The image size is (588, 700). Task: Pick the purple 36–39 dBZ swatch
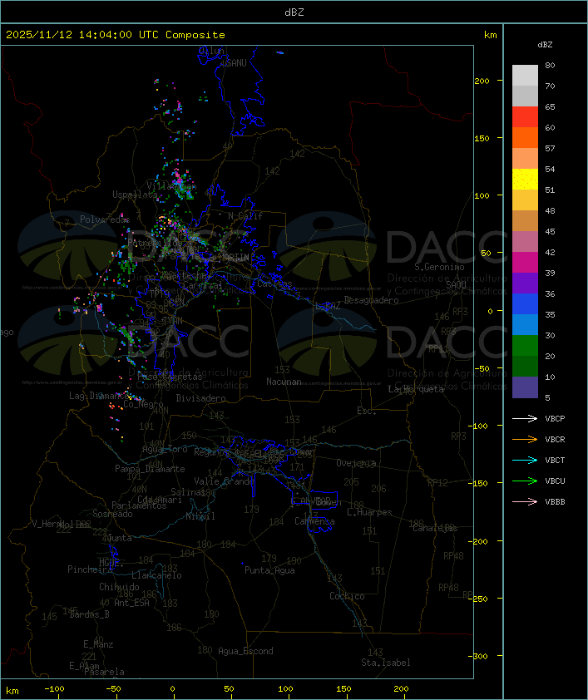pyautogui.click(x=525, y=283)
